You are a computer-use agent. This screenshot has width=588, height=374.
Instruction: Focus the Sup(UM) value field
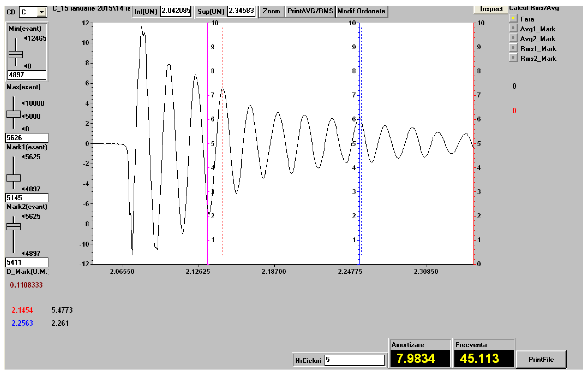click(x=241, y=11)
